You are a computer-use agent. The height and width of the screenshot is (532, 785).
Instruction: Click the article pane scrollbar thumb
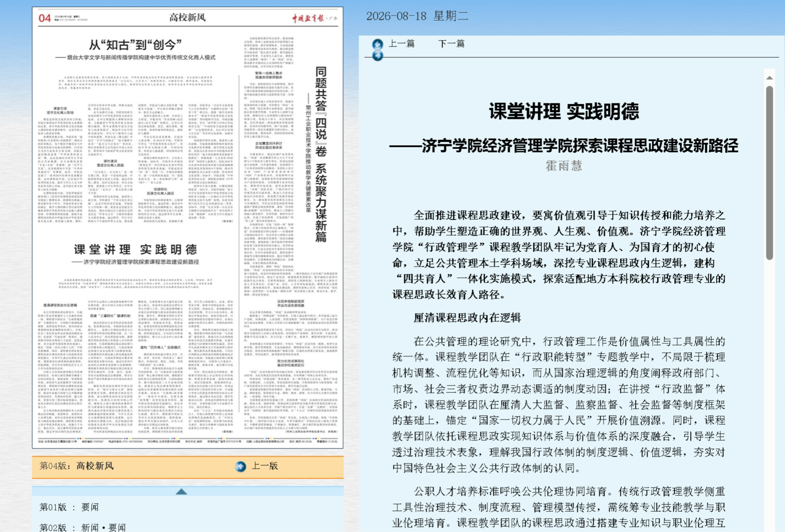point(769,173)
